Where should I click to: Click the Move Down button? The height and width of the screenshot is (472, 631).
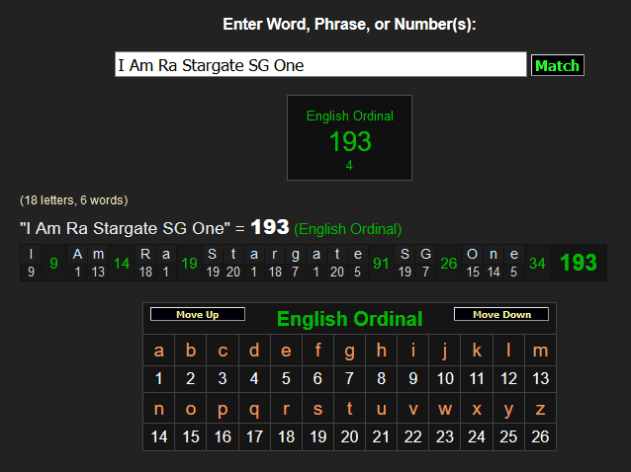click(501, 314)
